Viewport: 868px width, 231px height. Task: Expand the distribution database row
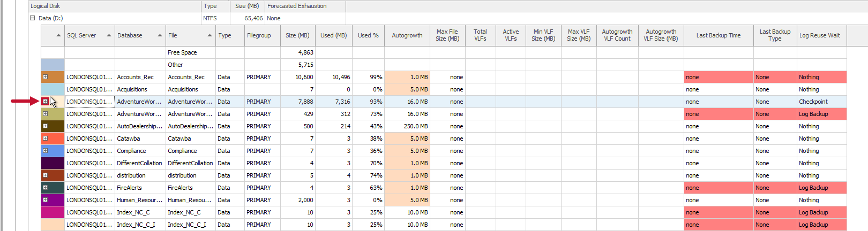(46, 175)
